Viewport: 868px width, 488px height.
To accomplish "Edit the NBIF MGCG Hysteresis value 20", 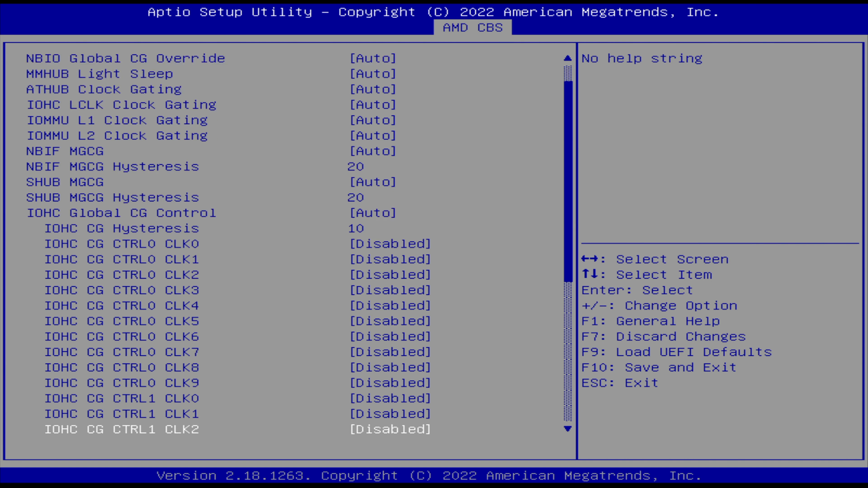I will click(x=356, y=167).
